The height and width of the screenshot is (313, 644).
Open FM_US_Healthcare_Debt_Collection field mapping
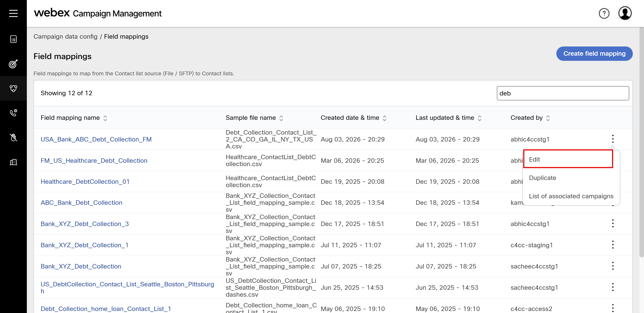click(x=94, y=161)
